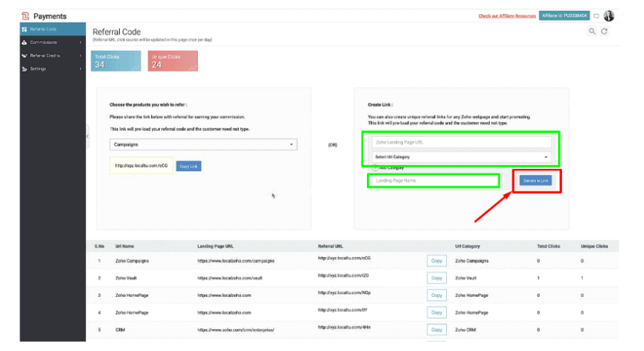Copy referral URL in row 3
This screenshot has width=644, height=351.
coord(436,295)
